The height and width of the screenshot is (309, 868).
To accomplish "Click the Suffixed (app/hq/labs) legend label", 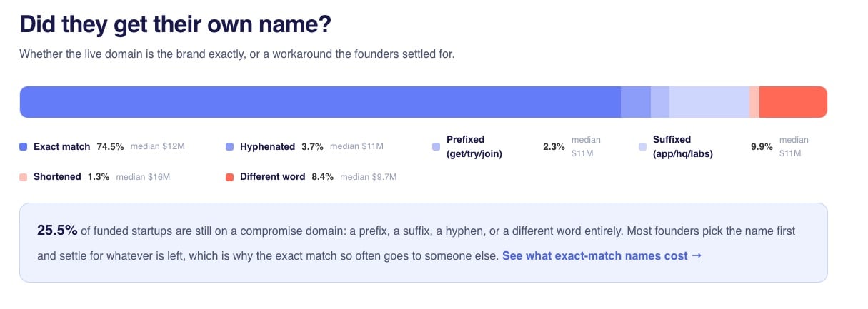I will click(x=683, y=146).
